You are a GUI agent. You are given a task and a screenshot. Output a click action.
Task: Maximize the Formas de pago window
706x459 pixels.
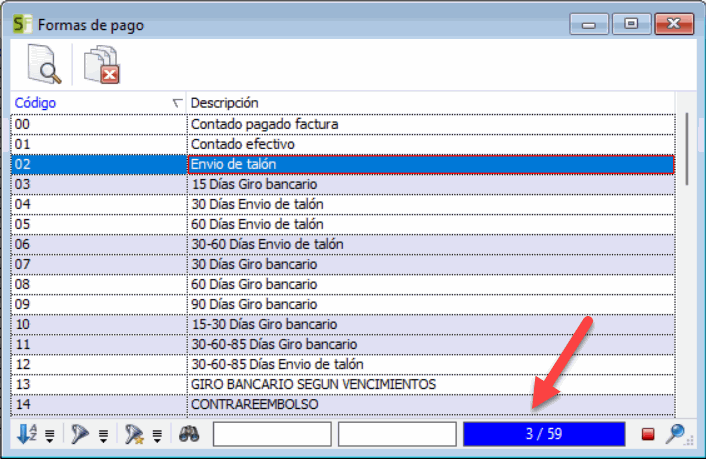tap(631, 24)
